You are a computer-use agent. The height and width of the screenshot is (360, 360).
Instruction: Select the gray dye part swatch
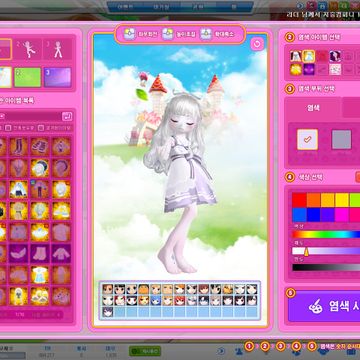341,139
